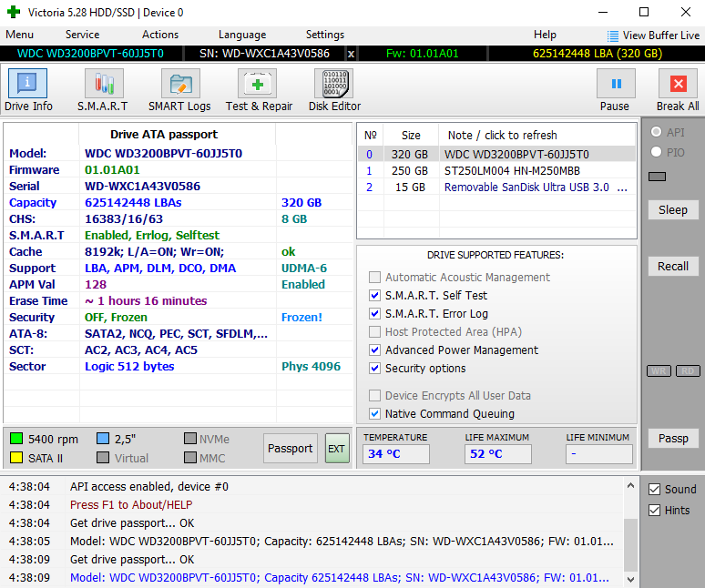Open the Language menu

pyautogui.click(x=242, y=35)
